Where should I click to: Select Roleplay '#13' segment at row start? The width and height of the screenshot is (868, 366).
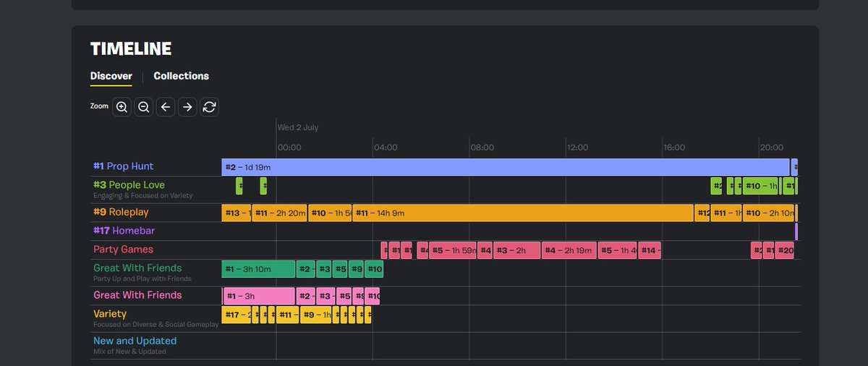(x=237, y=213)
